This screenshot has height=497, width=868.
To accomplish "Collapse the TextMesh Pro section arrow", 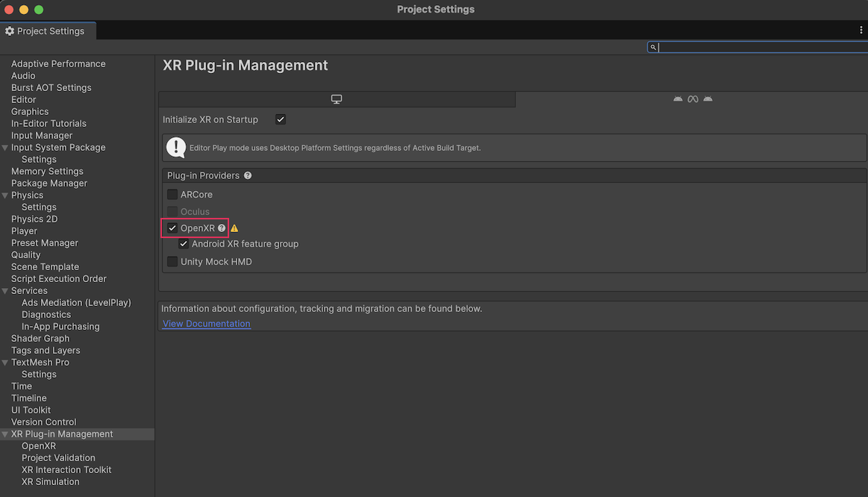I will point(5,363).
